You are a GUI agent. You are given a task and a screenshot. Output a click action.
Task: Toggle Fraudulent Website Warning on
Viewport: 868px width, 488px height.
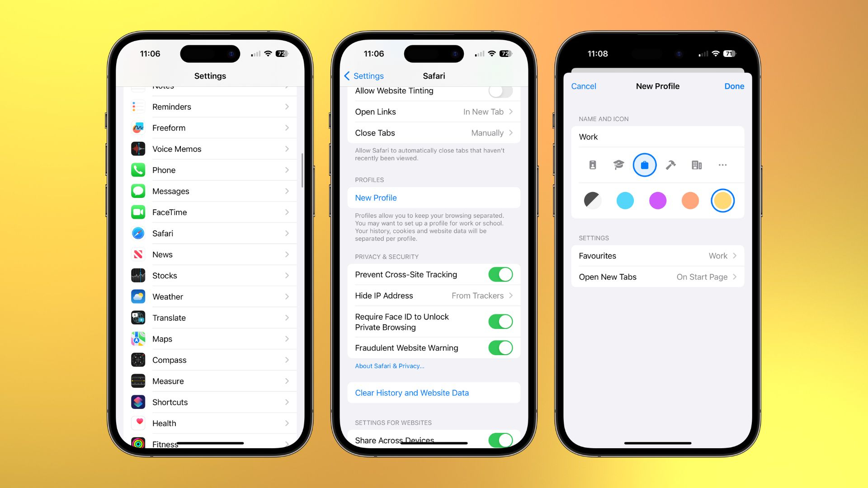click(500, 348)
